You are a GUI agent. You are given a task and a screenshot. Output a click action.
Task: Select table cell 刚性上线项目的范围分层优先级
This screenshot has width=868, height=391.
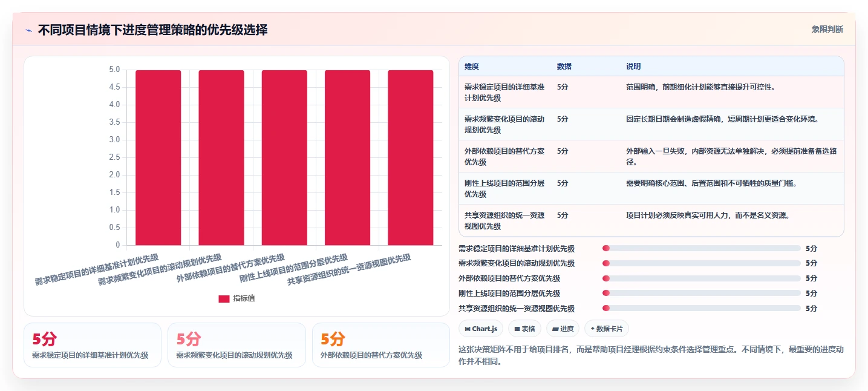[x=504, y=188]
